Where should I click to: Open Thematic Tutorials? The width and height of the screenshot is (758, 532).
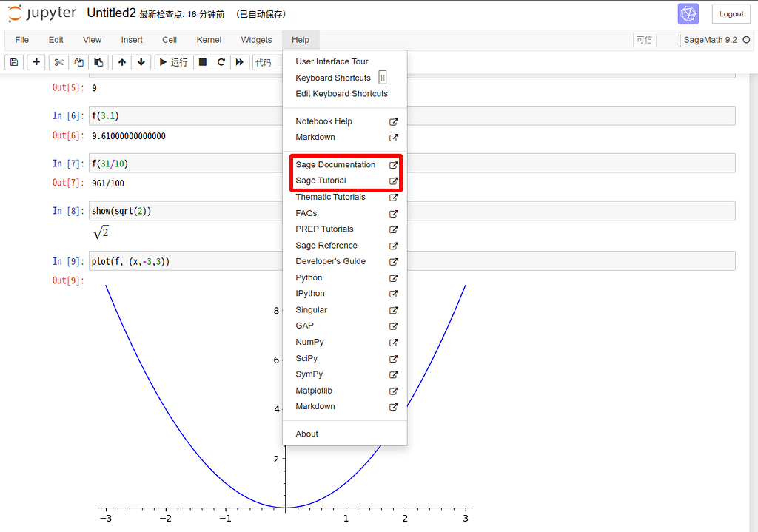[345, 197]
